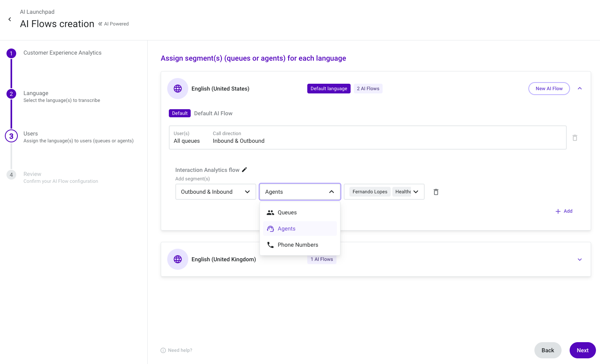Image resolution: width=600 pixels, height=364 pixels.
Task: Go to step 2 Language circle
Action: tap(11, 94)
